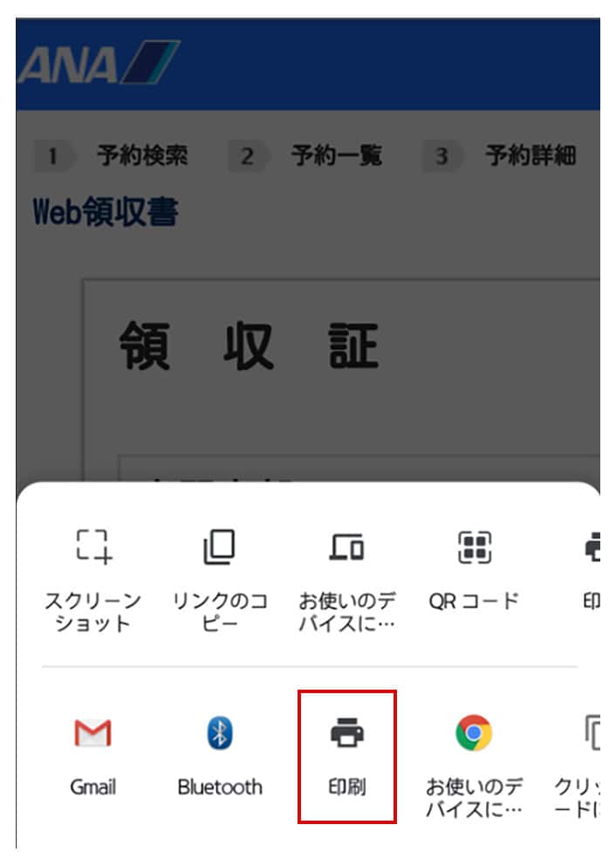Image resolution: width=616 pixels, height=866 pixels.
Task: Open the QR コード option
Action: (474, 546)
